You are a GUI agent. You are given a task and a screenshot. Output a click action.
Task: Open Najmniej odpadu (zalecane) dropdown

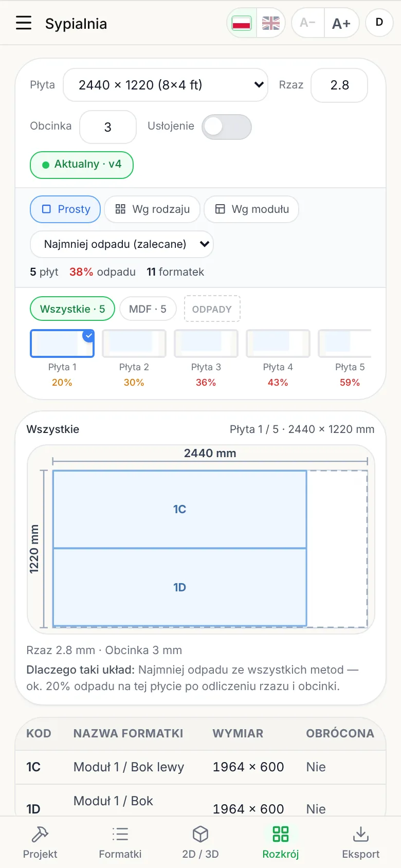(122, 244)
